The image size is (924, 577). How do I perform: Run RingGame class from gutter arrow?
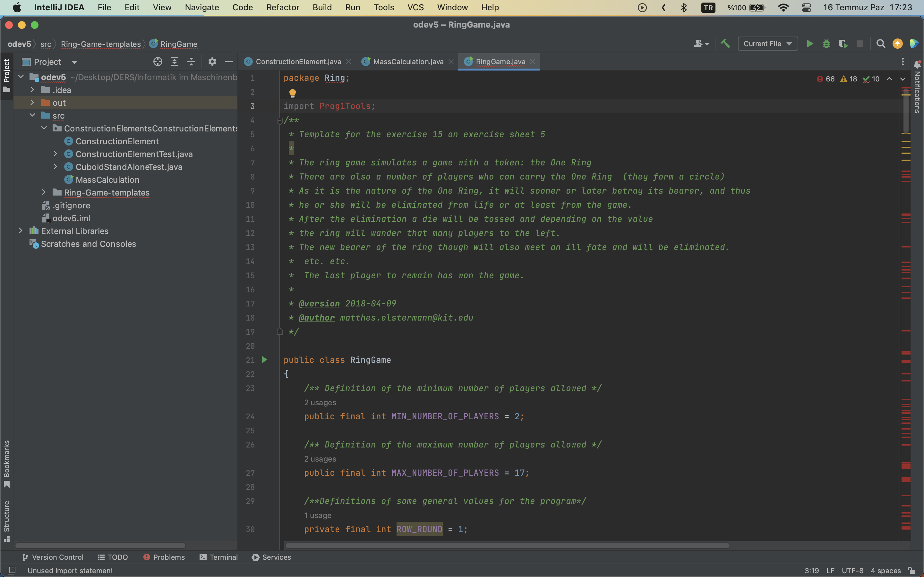pyautogui.click(x=264, y=360)
